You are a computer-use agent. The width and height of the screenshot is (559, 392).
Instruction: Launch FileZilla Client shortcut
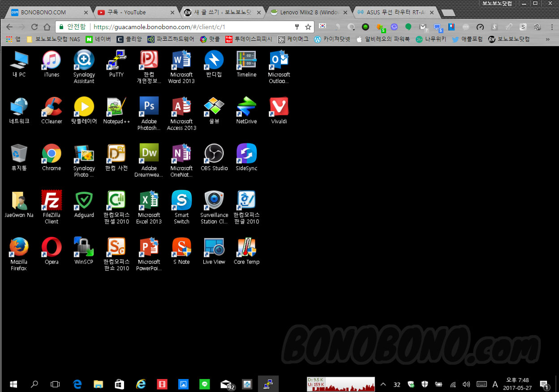click(x=52, y=207)
